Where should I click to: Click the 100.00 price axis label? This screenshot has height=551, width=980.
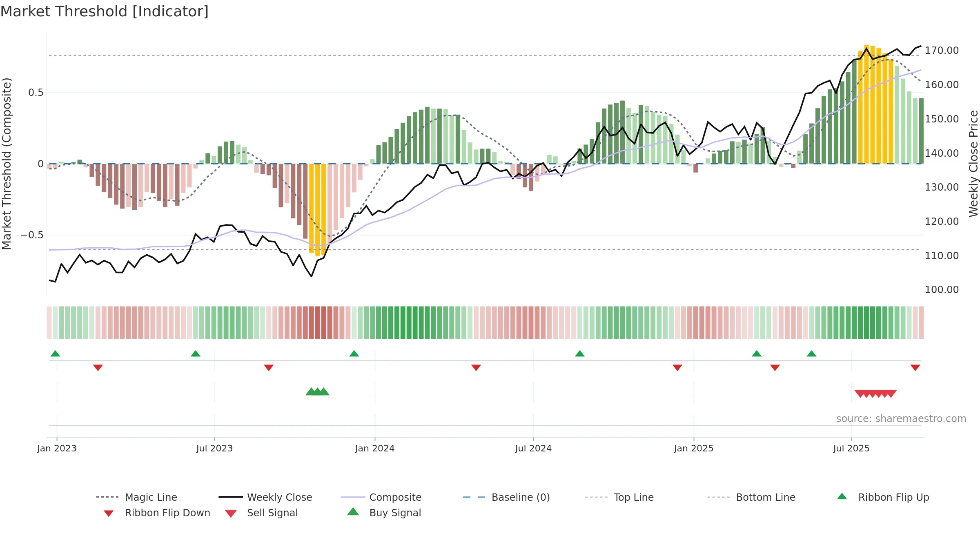[x=942, y=289]
